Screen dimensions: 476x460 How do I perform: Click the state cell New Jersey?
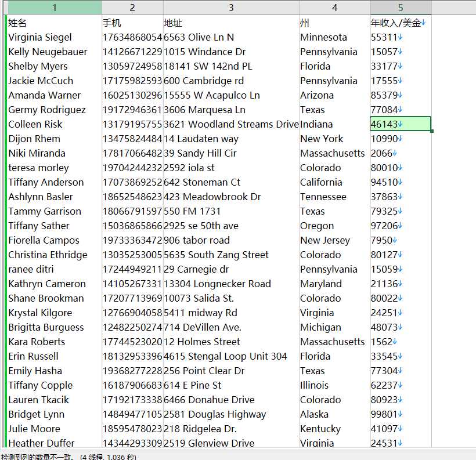(334, 240)
